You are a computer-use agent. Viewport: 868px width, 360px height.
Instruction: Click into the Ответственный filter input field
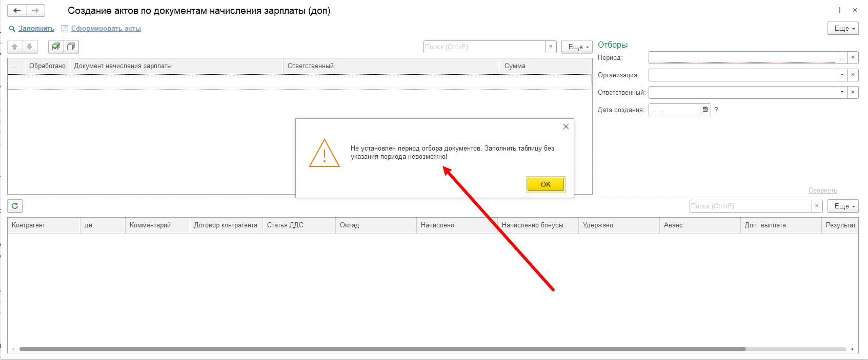click(743, 93)
